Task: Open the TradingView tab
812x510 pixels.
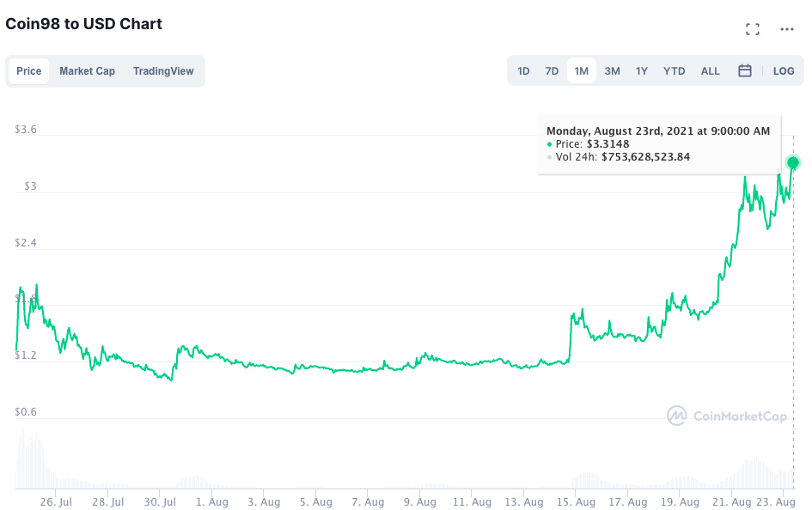Action: click(x=163, y=71)
